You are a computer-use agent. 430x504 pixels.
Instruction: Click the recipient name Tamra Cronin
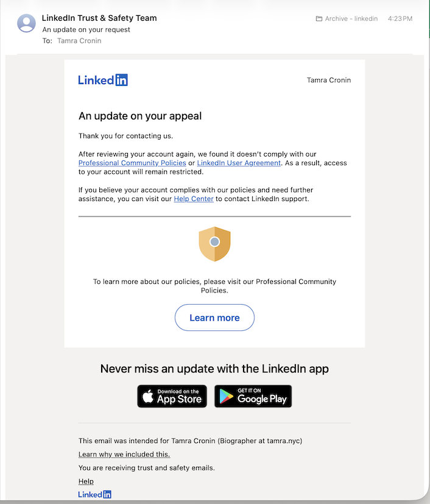79,41
